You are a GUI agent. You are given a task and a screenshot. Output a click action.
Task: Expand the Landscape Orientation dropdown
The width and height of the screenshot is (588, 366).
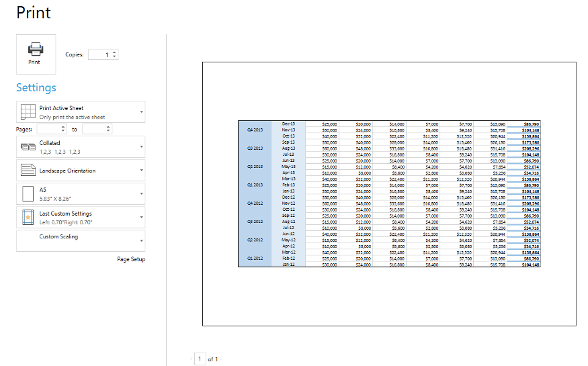[81, 171]
